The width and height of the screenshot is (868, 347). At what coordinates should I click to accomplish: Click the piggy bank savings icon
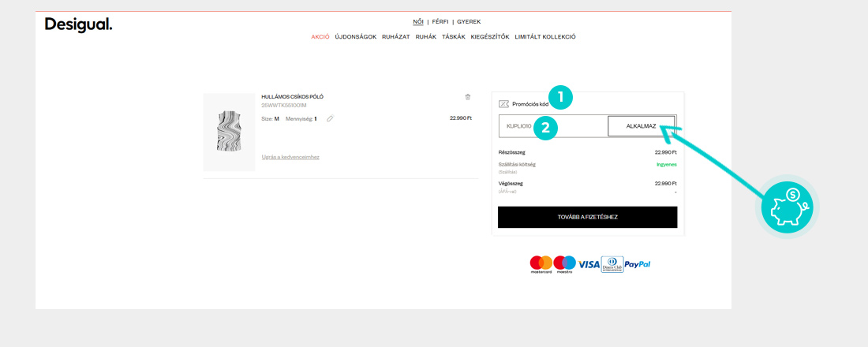(787, 206)
